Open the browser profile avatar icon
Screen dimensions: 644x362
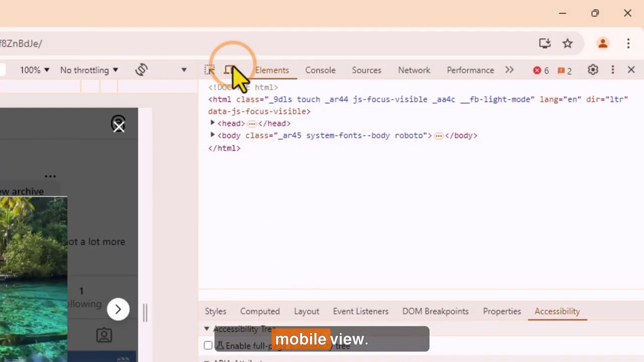coord(603,43)
